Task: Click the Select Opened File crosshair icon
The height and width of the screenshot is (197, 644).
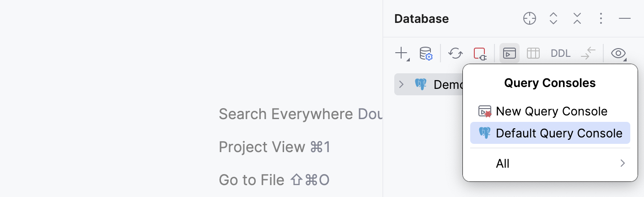Action: 529,19
